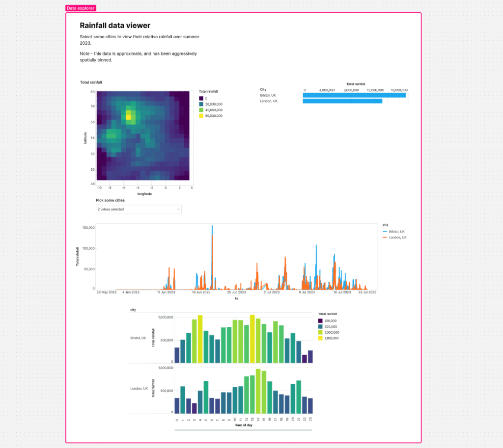Click London's hour 14 tallest bar

[258, 391]
